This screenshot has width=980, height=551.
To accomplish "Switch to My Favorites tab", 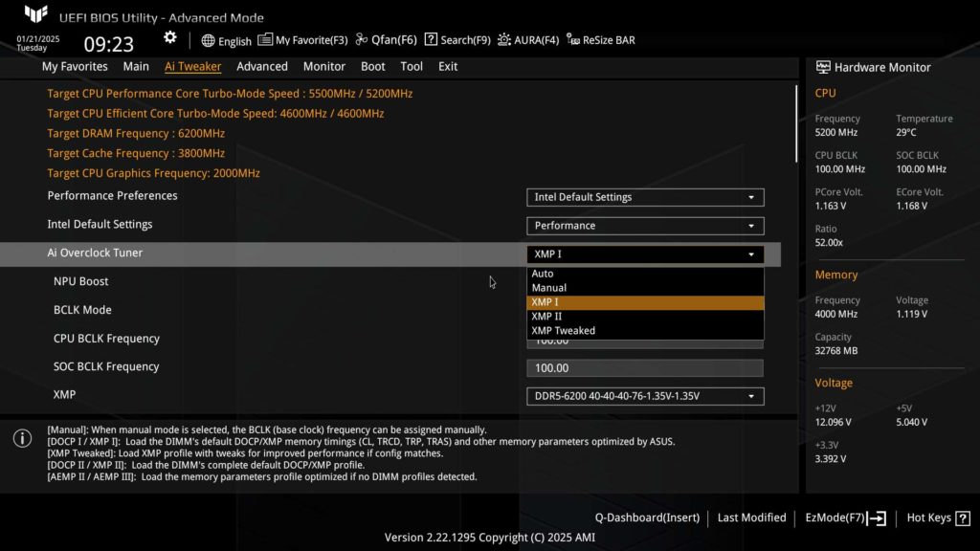I will click(75, 66).
